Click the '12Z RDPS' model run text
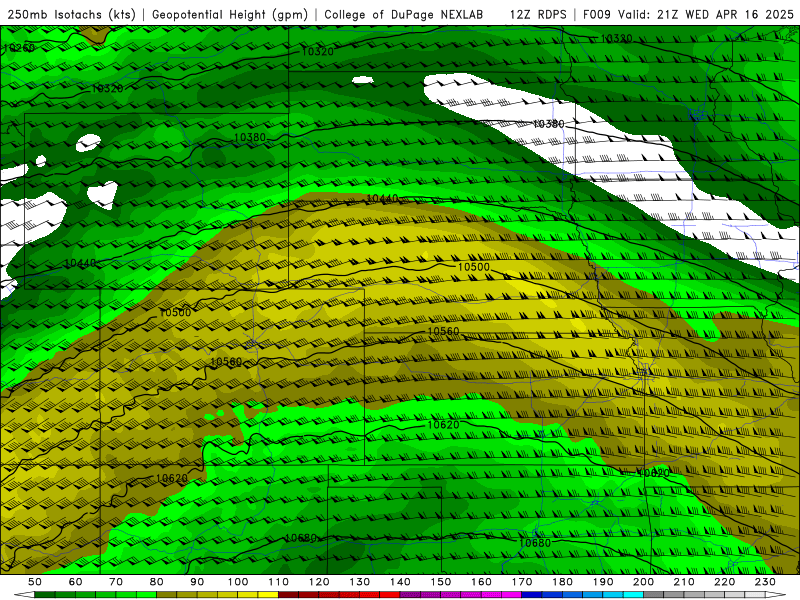This screenshot has height=600, width=800. pyautogui.click(x=538, y=15)
